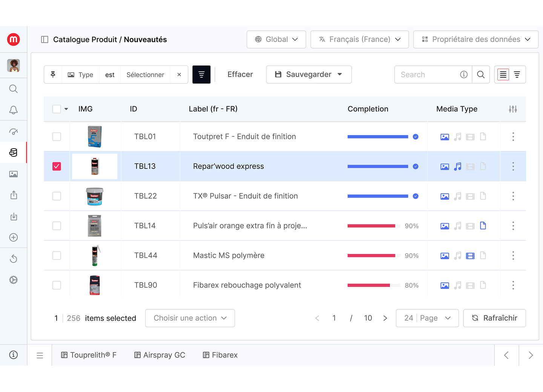Open the database catalogue icon in sidebar
Screen dimensions: 543x392
[13, 153]
